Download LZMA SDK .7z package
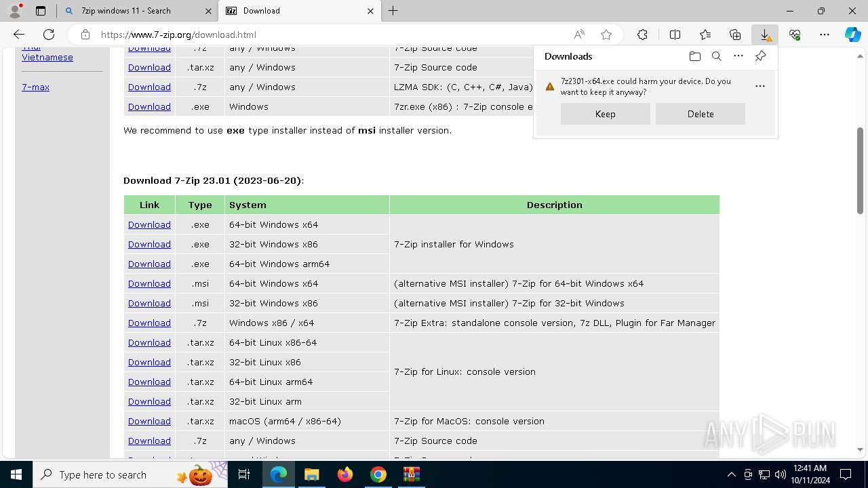Screen dimensions: 868x488 [x=149, y=87]
